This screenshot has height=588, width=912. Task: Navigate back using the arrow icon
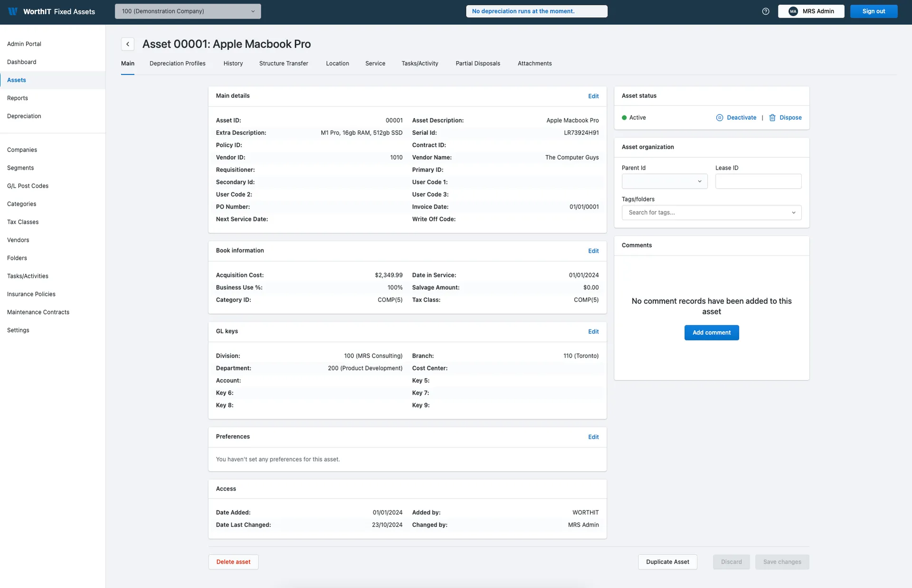127,44
